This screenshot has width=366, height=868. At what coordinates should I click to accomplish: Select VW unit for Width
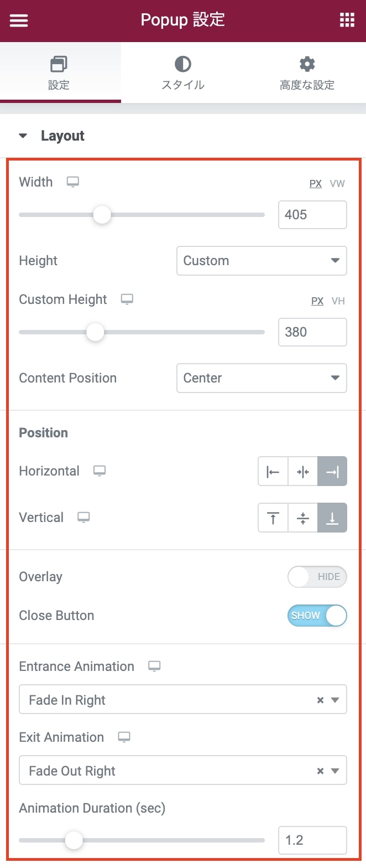point(337,184)
